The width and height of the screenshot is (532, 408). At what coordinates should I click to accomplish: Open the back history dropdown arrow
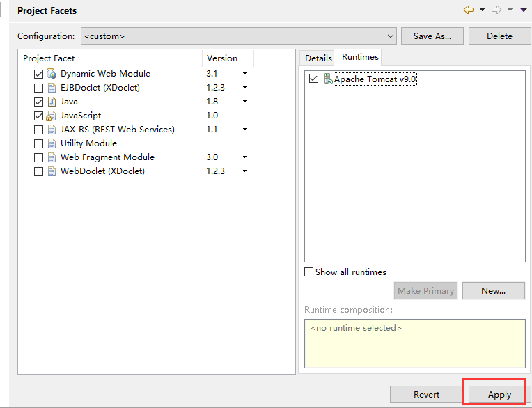click(x=482, y=10)
